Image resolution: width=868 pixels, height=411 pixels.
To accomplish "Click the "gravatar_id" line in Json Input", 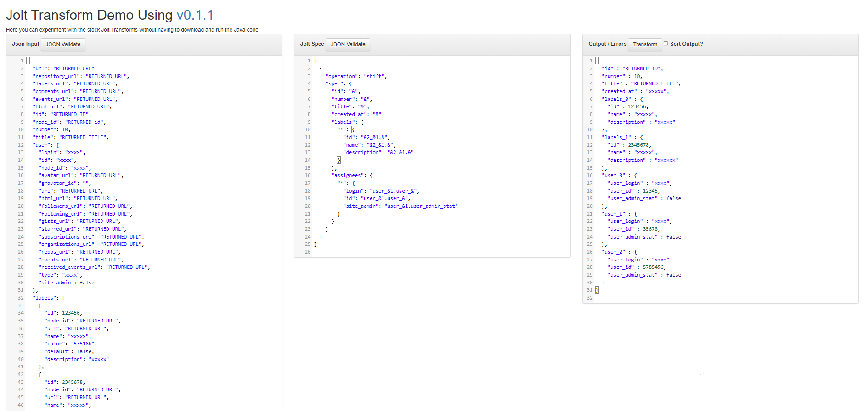I will tap(65, 183).
